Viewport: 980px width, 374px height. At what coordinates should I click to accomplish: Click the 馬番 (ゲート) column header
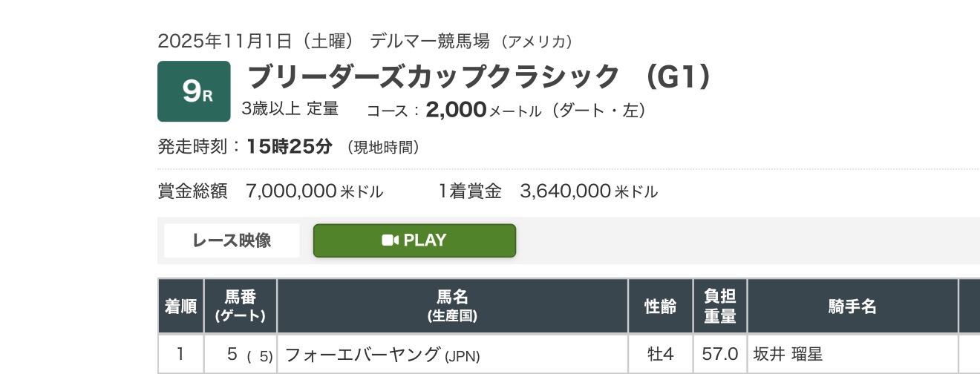[240, 306]
